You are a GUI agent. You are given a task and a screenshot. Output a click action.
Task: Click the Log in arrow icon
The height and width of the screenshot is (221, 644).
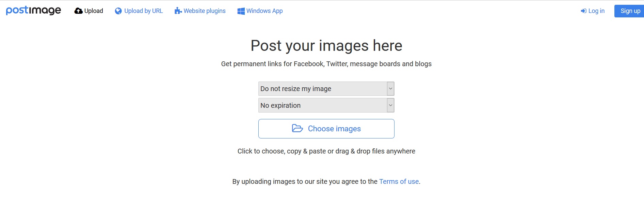(x=583, y=11)
